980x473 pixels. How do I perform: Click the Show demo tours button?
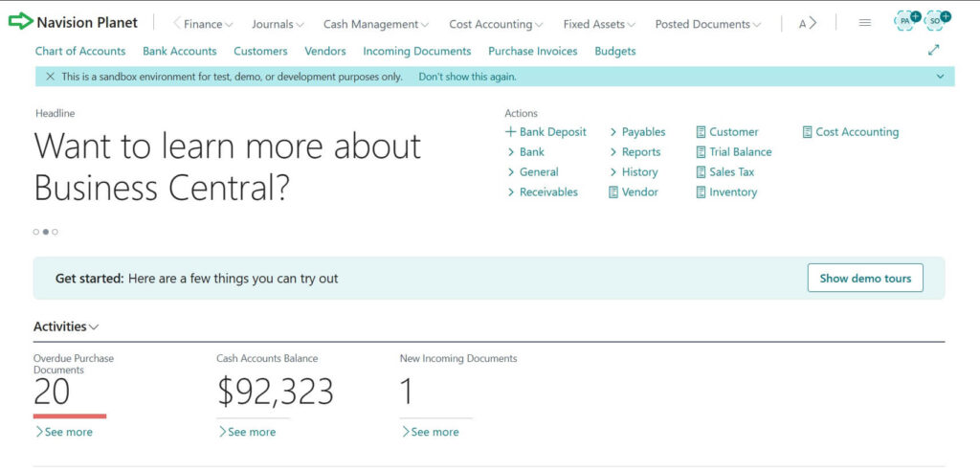pos(864,279)
